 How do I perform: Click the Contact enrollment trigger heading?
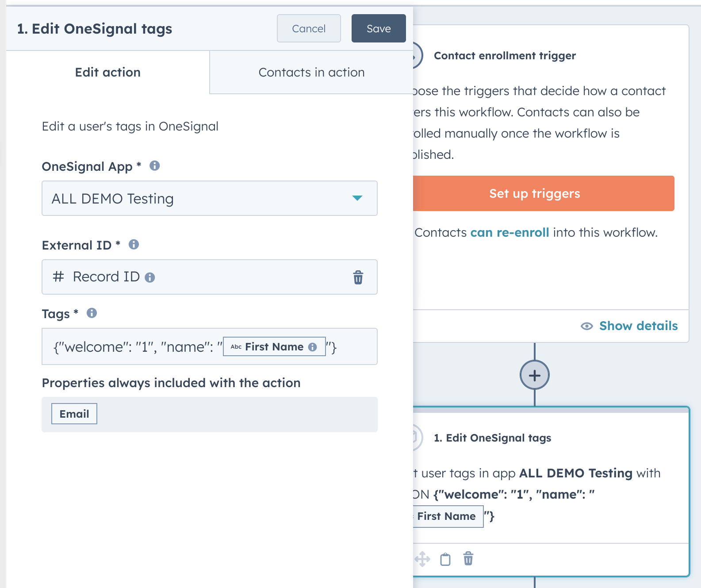tap(505, 55)
